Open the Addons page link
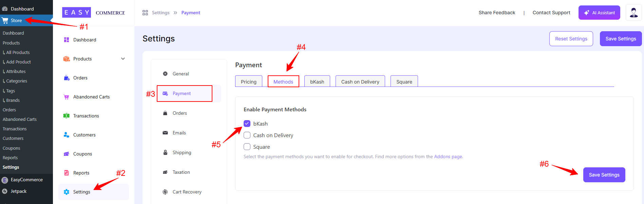The image size is (644, 204). tap(448, 156)
